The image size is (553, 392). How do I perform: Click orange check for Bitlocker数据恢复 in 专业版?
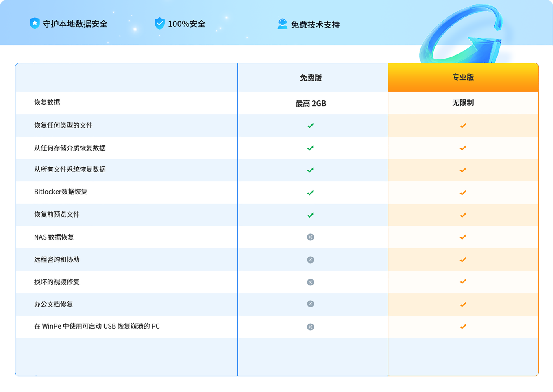click(463, 193)
